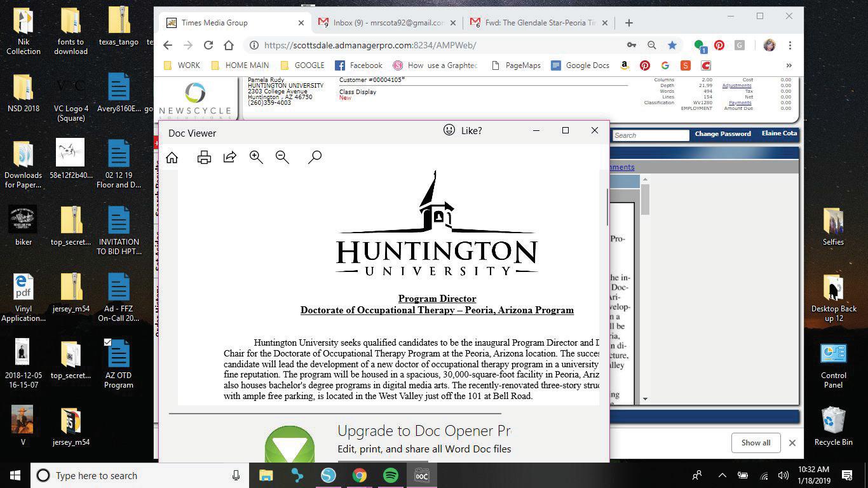The width and height of the screenshot is (868, 488).
Task: Close the Chrome downloads bar
Action: 792,443
